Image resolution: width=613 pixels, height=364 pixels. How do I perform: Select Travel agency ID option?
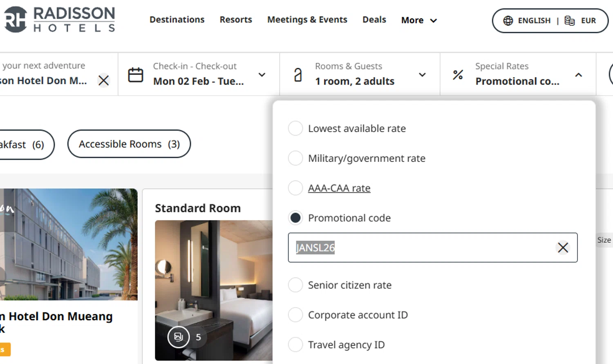click(295, 344)
